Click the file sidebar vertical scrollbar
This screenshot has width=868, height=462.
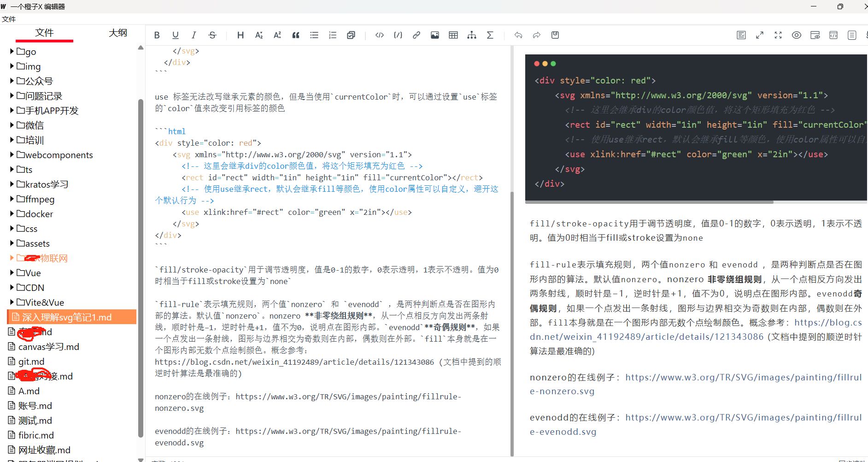[141, 267]
